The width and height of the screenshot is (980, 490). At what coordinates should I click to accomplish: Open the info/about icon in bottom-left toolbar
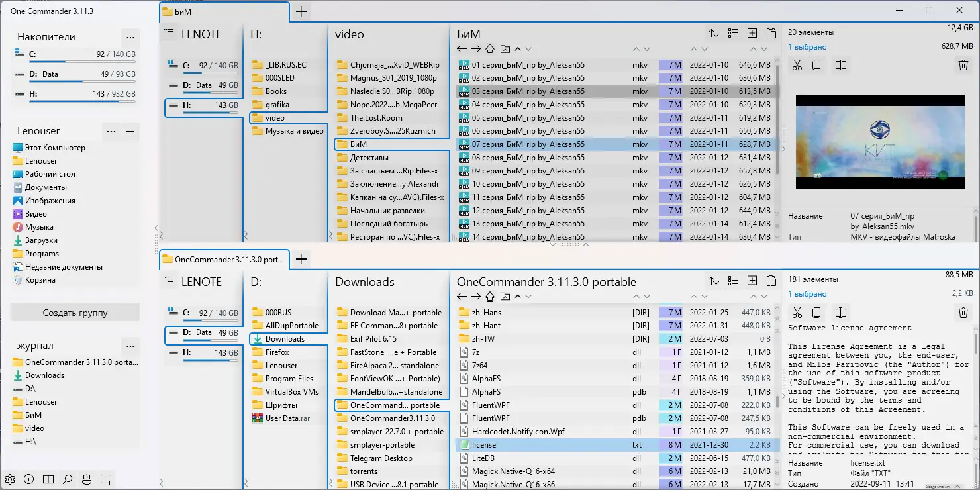[x=29, y=479]
